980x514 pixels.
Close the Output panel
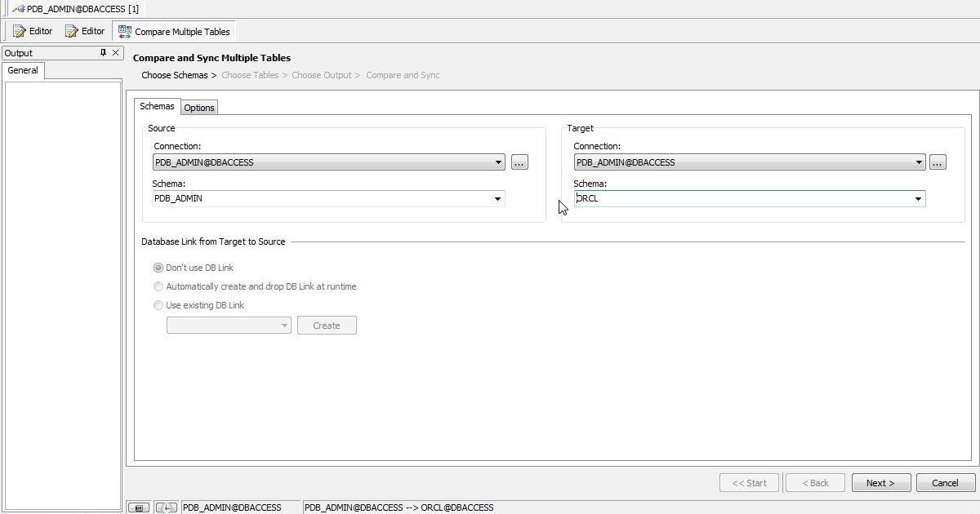pos(116,53)
